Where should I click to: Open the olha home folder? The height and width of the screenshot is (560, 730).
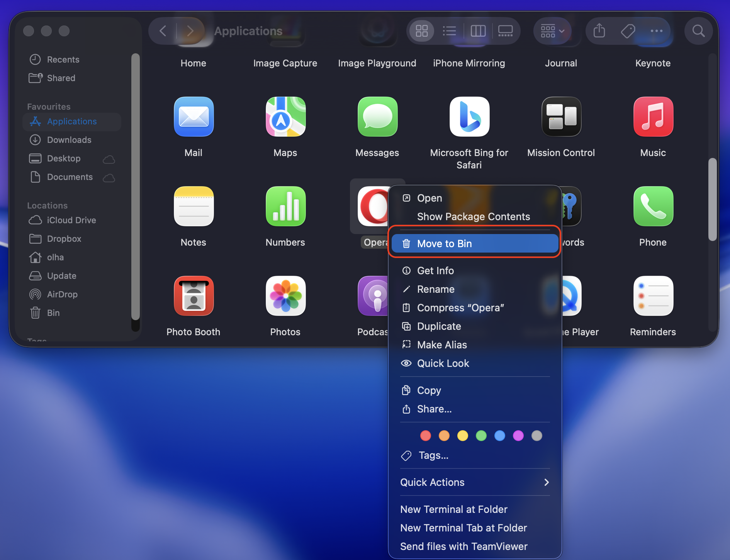[x=72, y=257]
